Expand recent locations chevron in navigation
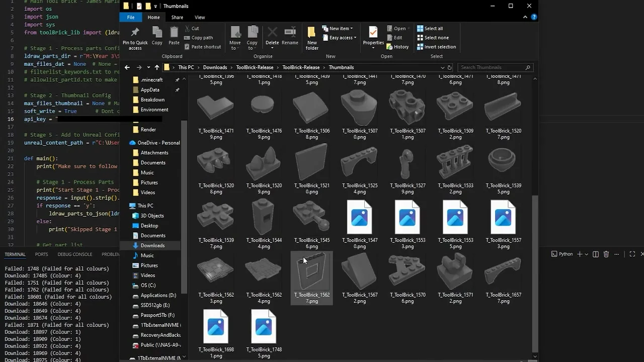Screen dimensions: 644x362 148,67
